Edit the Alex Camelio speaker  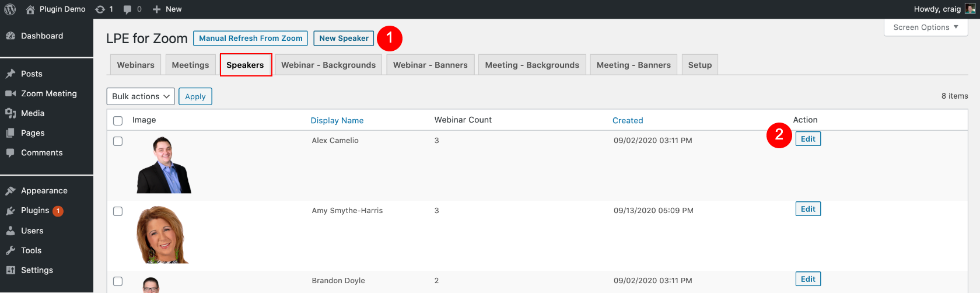[808, 139]
